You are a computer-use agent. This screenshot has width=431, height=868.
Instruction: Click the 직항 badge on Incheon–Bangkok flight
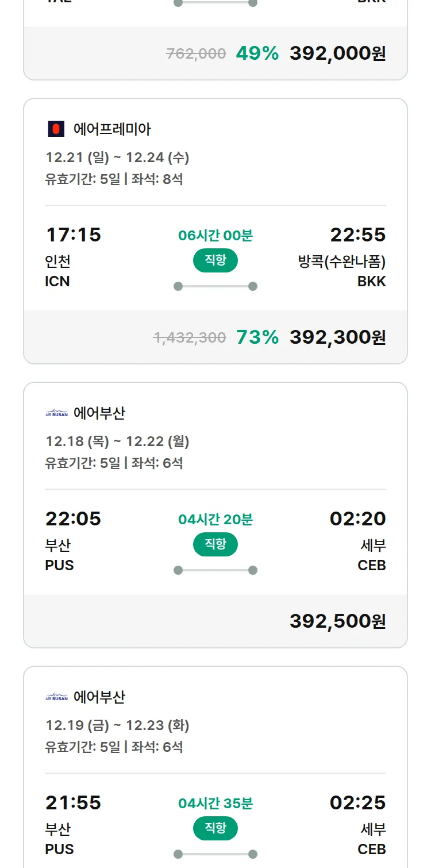(x=215, y=260)
